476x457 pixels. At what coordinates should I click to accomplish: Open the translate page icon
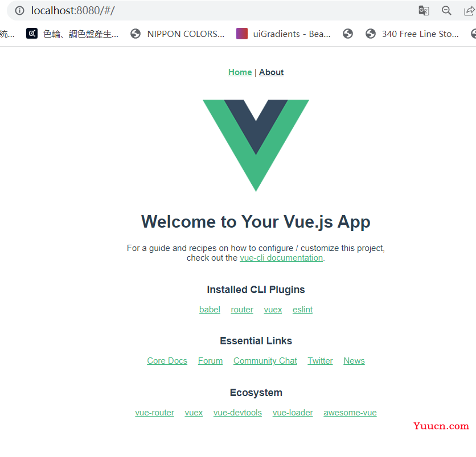424,11
